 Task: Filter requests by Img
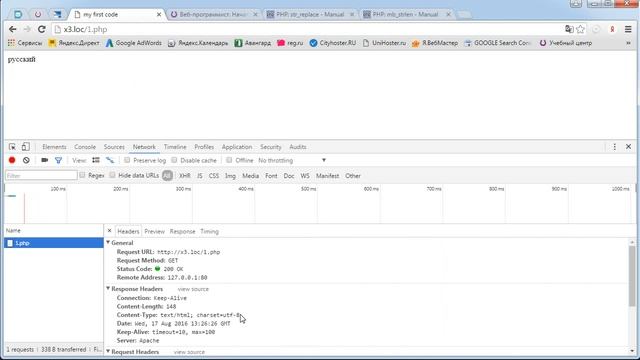(x=230, y=176)
